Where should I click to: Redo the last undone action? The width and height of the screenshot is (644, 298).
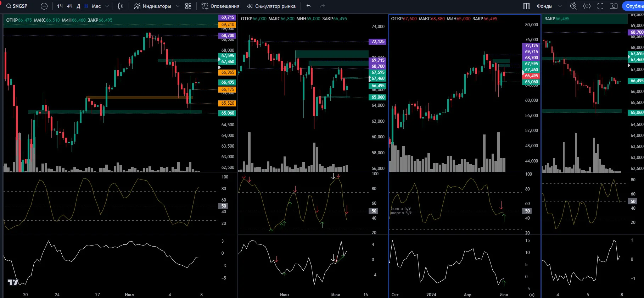coord(322,6)
